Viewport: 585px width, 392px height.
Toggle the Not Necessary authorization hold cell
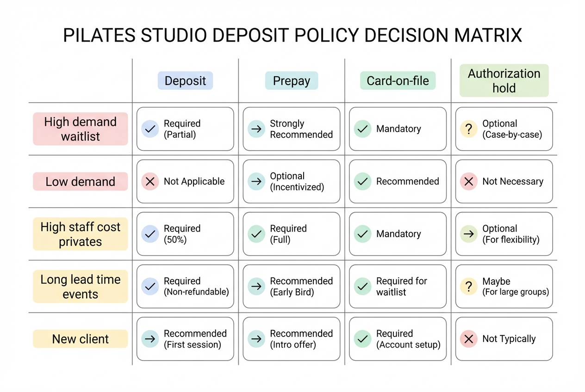504,181
